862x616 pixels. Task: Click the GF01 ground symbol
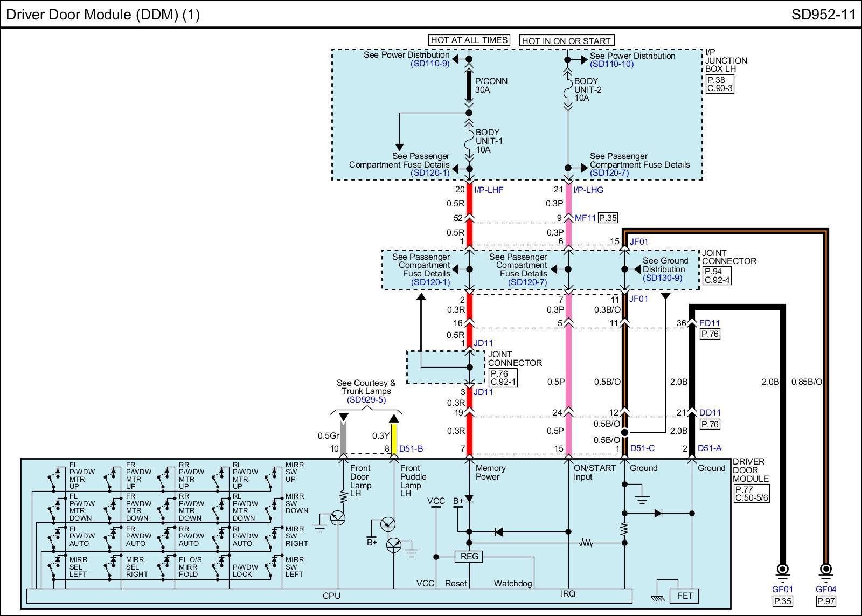782,570
